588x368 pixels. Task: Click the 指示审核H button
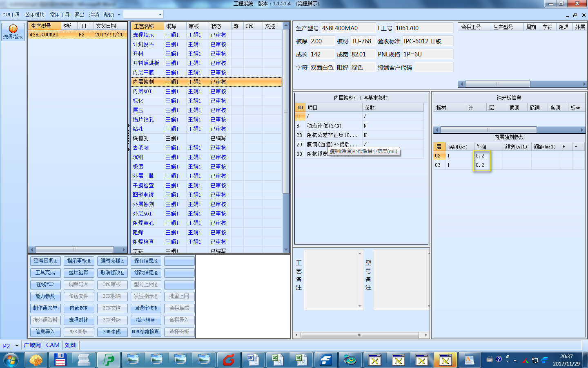pos(79,260)
